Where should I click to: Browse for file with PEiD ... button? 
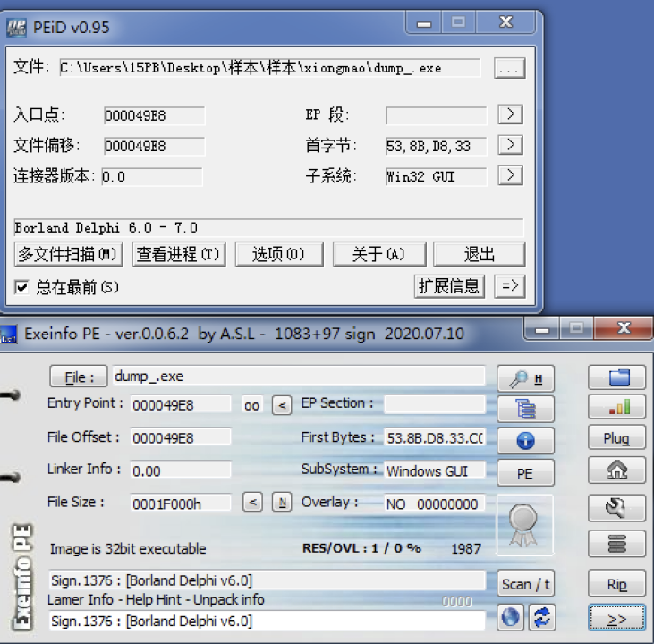[x=509, y=68]
